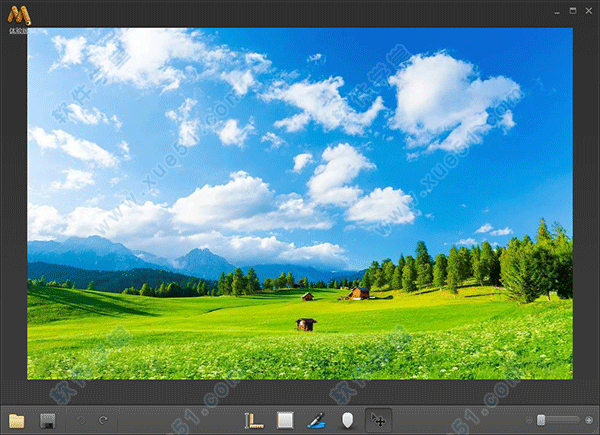
Task: Select the white square frame tool
Action: [285, 420]
